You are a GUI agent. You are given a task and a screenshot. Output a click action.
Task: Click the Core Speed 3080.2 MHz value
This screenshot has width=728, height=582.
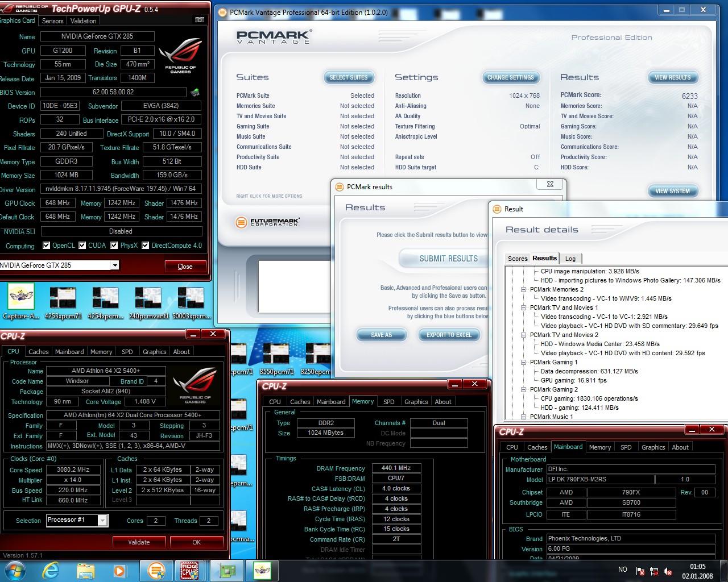74,470
